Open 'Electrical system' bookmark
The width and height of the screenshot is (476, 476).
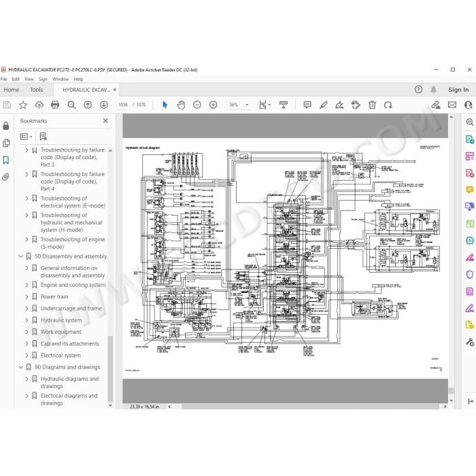(x=61, y=356)
